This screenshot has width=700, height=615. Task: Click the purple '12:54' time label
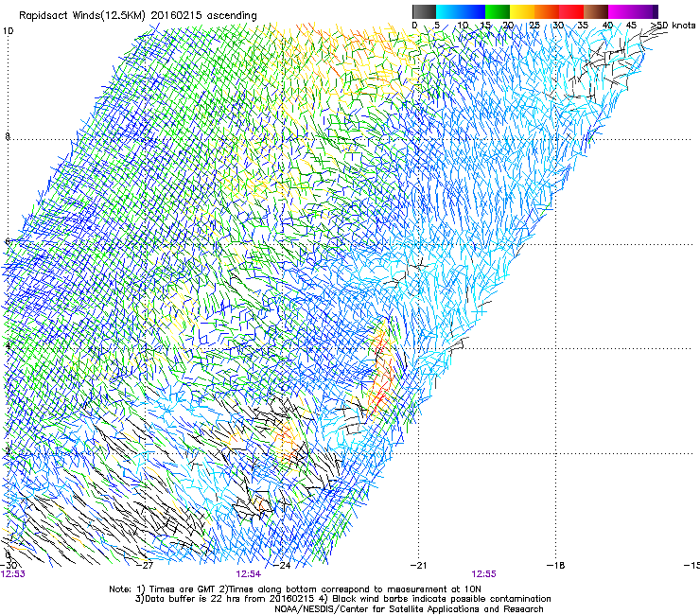[x=249, y=574]
